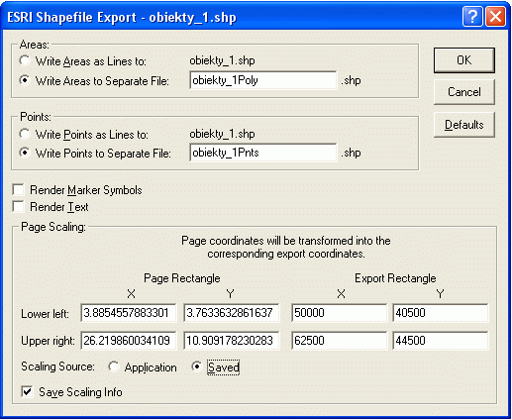This screenshot has width=512, height=420.
Task: Uncheck Save Scaling Info checkbox
Action: (x=27, y=392)
